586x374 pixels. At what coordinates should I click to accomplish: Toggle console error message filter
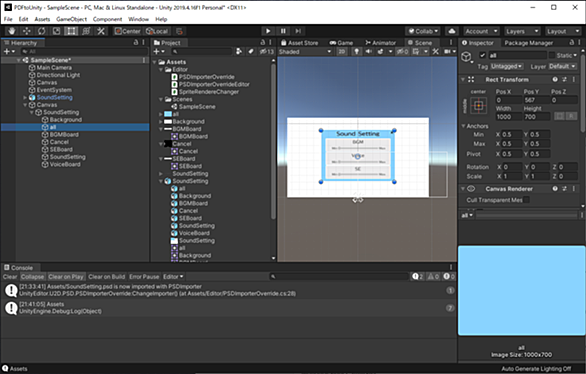[x=449, y=276]
